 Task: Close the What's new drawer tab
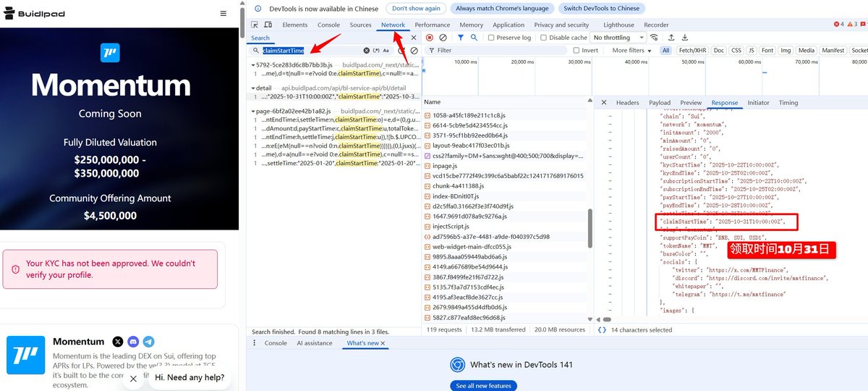tap(383, 343)
